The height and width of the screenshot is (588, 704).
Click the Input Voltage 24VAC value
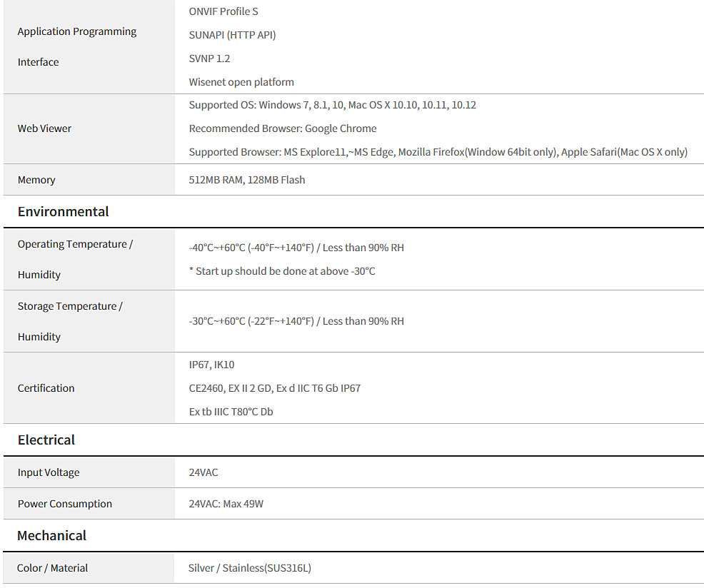click(x=203, y=472)
